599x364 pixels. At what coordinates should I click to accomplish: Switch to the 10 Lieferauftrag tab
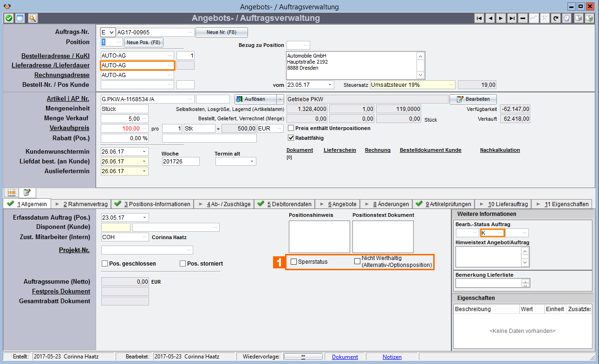(x=502, y=204)
